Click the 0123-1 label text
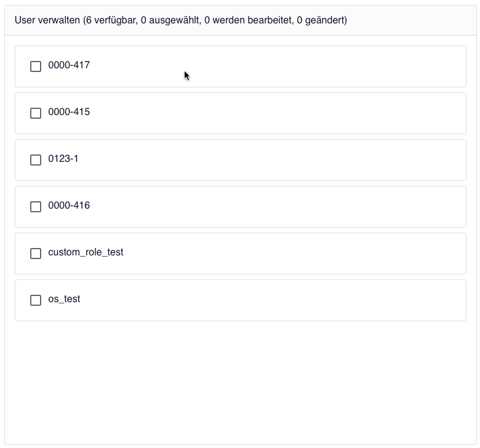The width and height of the screenshot is (480, 448). (x=63, y=159)
